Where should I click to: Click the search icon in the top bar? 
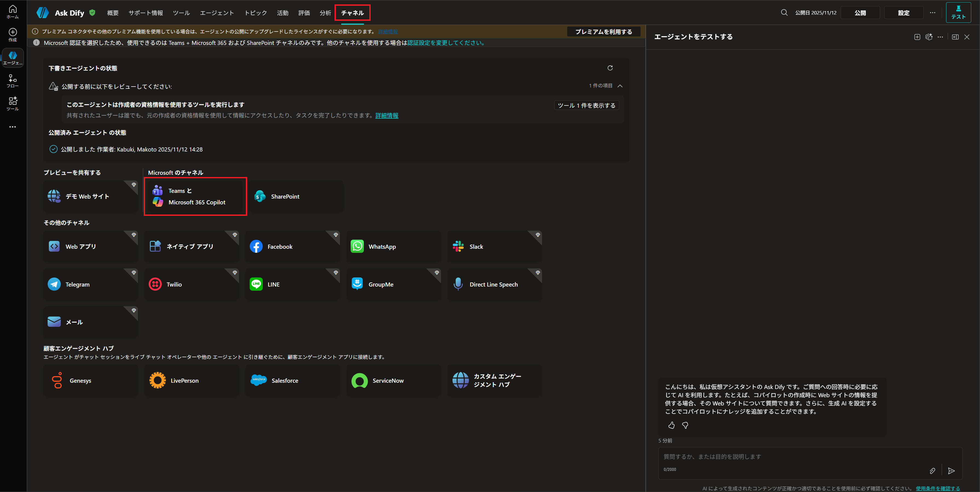click(784, 12)
